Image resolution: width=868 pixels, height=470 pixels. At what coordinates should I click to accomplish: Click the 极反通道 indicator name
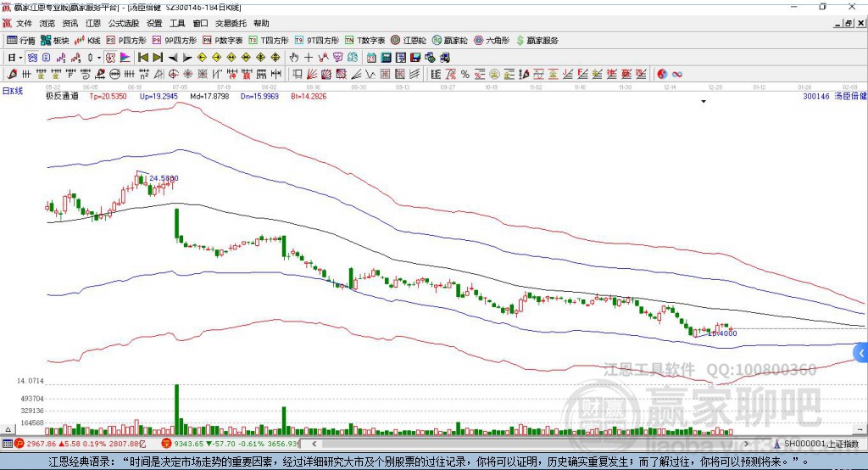(x=62, y=96)
